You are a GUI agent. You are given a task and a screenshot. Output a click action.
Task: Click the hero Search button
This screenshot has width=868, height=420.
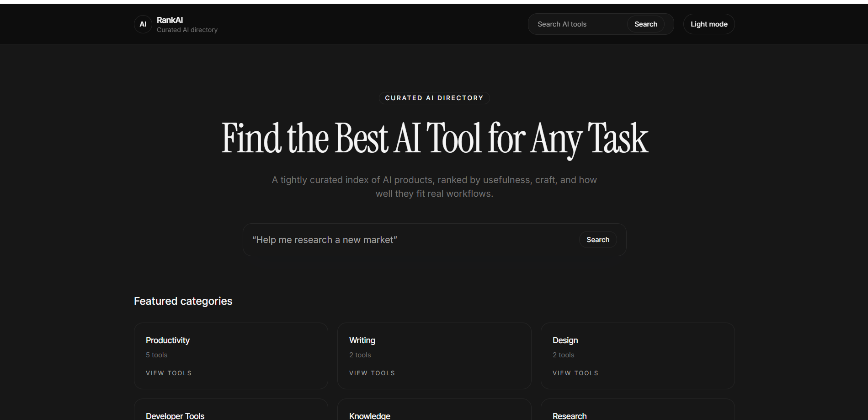point(597,240)
